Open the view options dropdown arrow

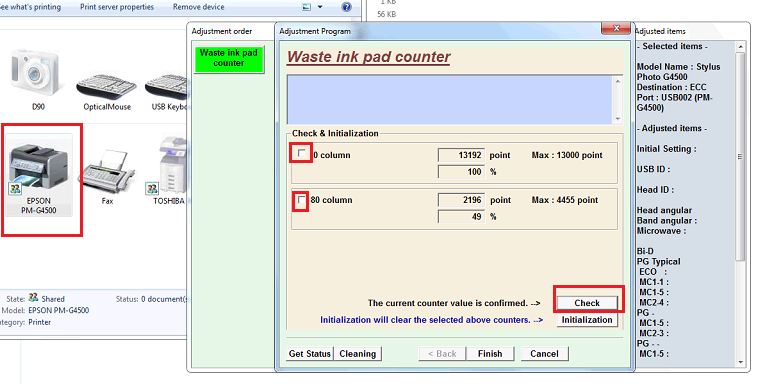coord(320,7)
